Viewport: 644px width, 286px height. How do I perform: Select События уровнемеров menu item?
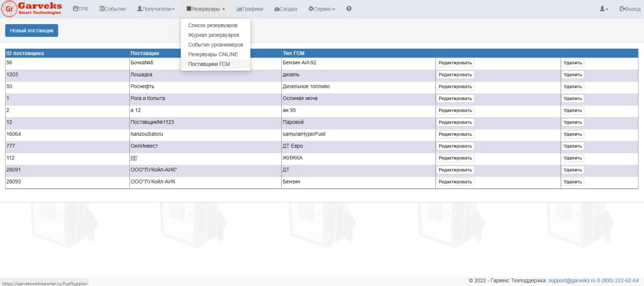(215, 45)
